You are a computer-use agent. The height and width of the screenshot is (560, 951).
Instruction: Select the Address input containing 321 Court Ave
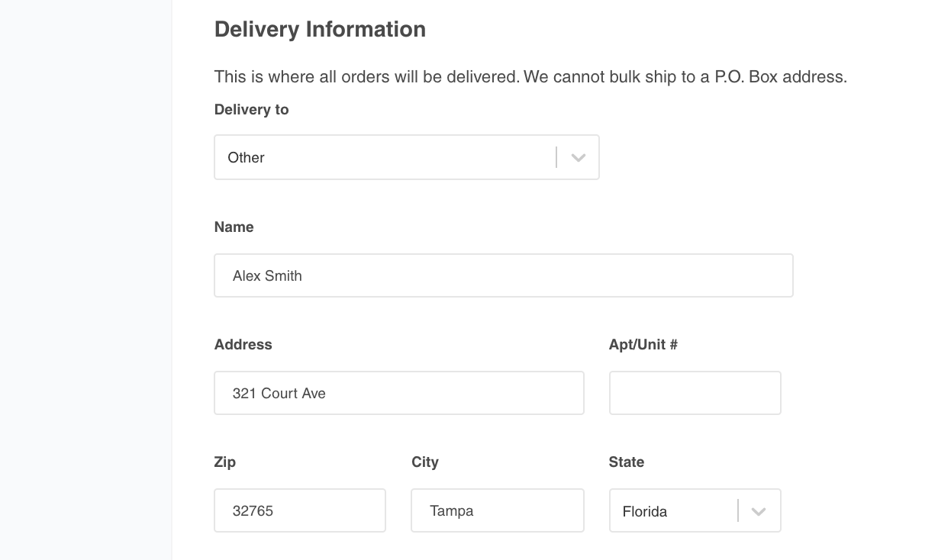click(x=398, y=392)
